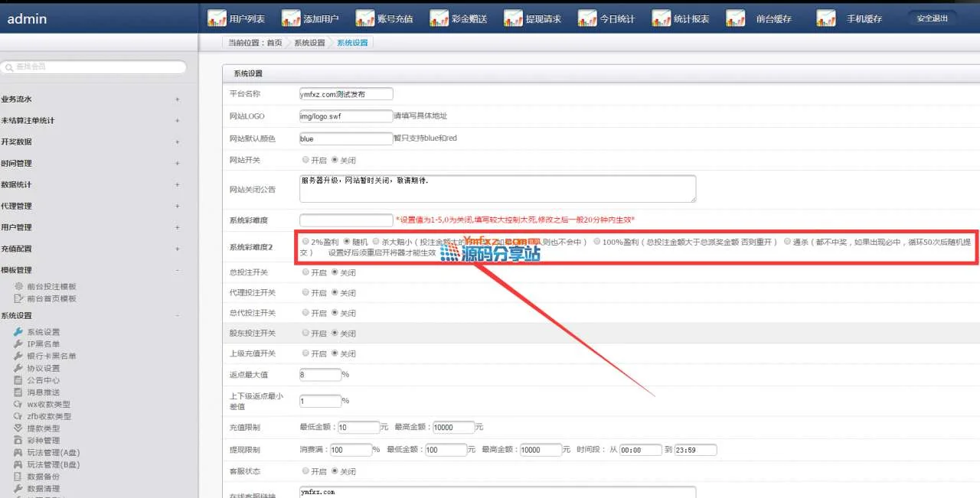Click the 首页 breadcrumb link

(x=274, y=43)
